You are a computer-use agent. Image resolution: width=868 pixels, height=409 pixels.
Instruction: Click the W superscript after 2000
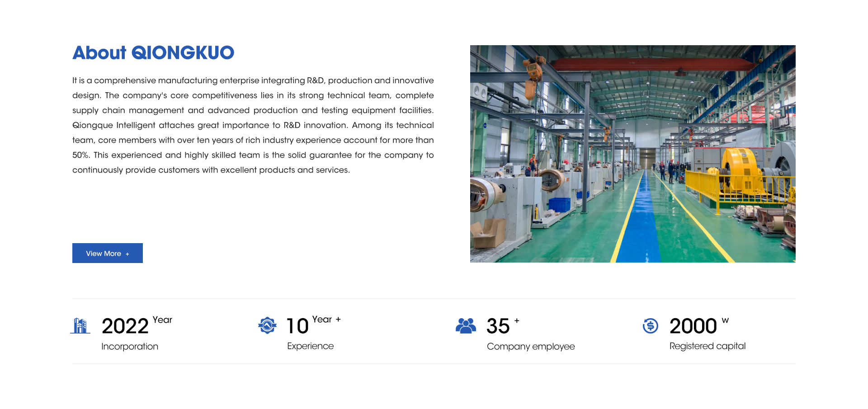(725, 320)
